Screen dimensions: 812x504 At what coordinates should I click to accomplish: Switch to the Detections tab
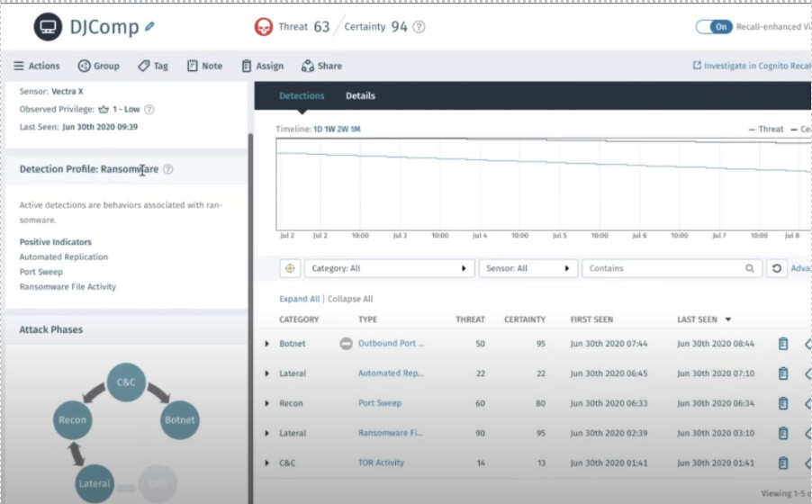302,95
